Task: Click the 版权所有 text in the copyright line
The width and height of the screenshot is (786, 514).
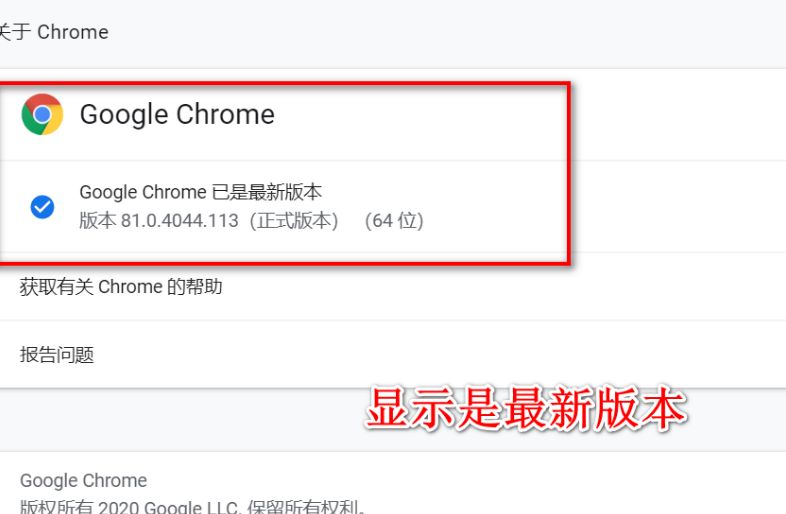Action: (x=51, y=506)
